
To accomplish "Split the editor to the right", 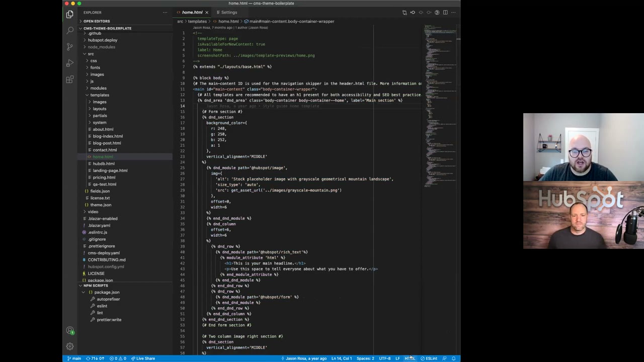I will tap(445, 13).
